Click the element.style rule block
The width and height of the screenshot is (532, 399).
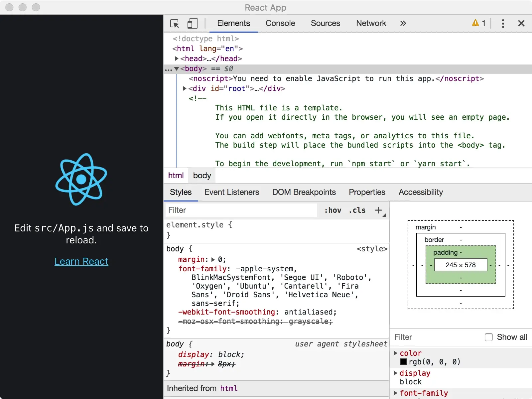pos(276,230)
